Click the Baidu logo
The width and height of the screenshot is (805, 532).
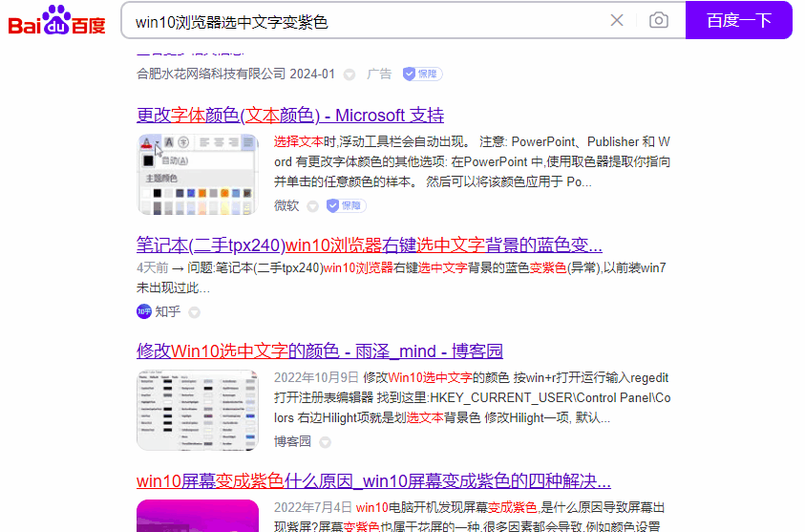(56, 20)
